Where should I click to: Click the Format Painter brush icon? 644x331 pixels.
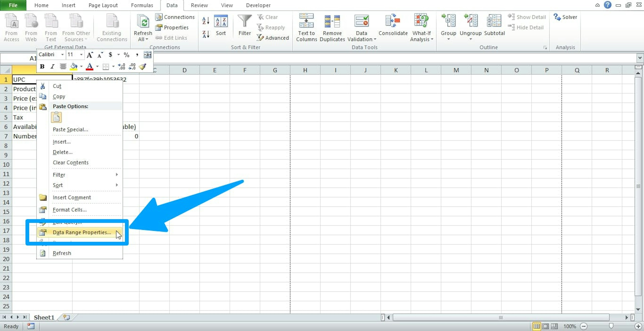pyautogui.click(x=143, y=66)
